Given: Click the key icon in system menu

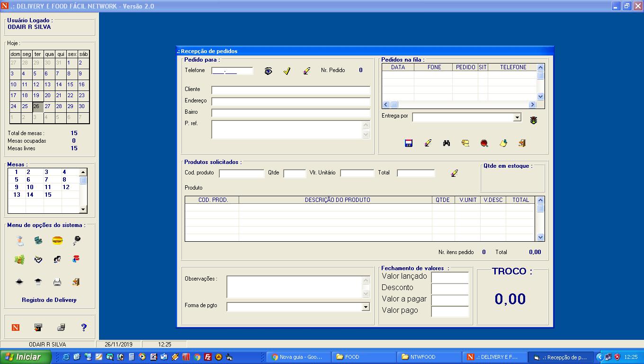Looking at the screenshot, I should [76, 241].
